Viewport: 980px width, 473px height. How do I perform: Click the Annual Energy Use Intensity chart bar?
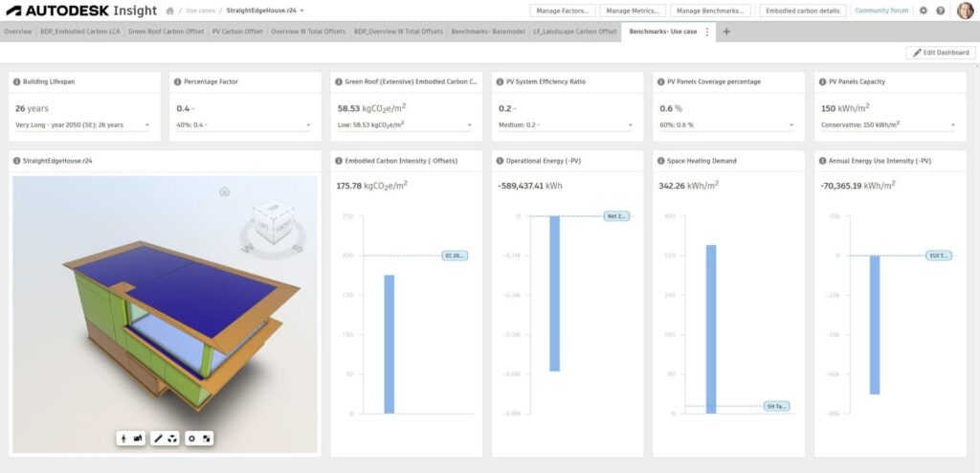[875, 325]
